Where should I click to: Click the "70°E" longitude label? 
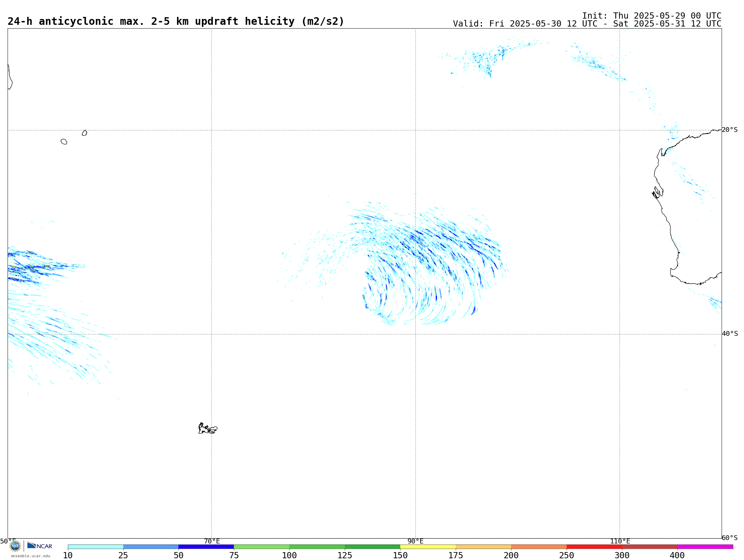212,541
